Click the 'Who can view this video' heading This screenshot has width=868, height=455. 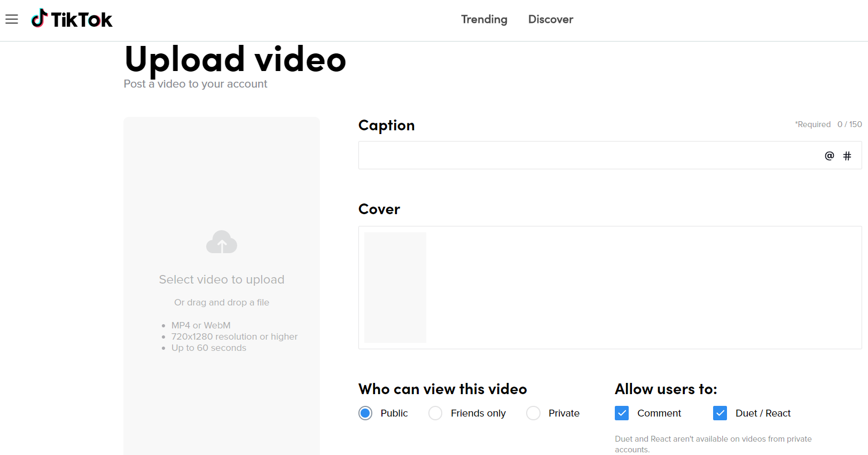coord(443,389)
